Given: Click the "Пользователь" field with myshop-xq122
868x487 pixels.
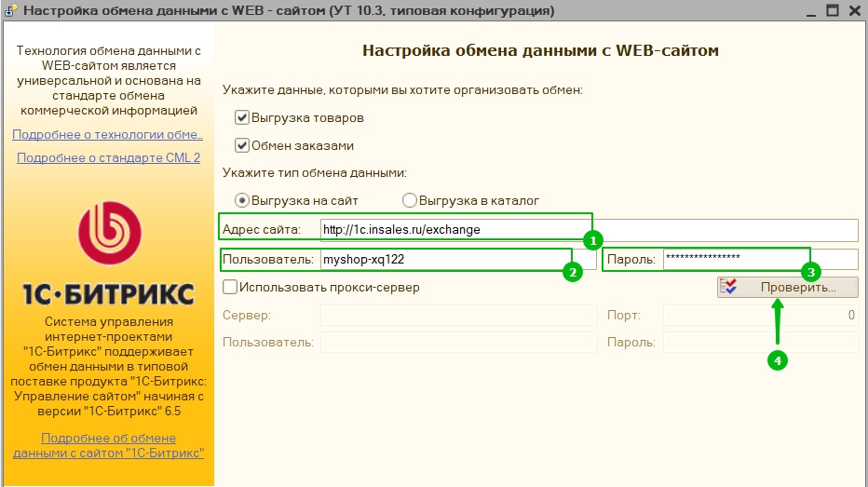Looking at the screenshot, I should [458, 260].
